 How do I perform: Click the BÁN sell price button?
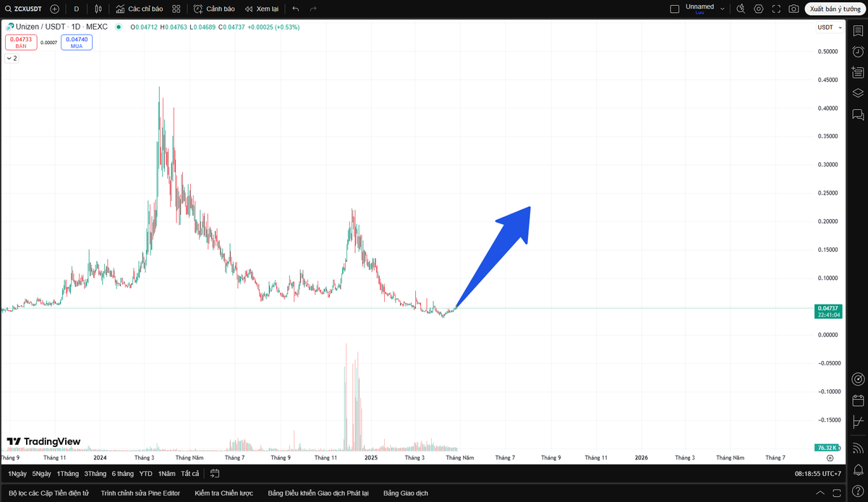(x=21, y=43)
